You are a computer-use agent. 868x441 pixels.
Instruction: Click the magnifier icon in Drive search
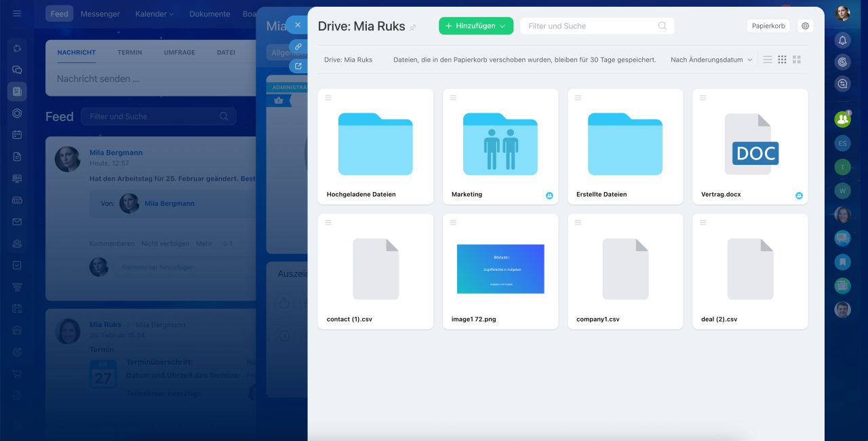(663, 26)
